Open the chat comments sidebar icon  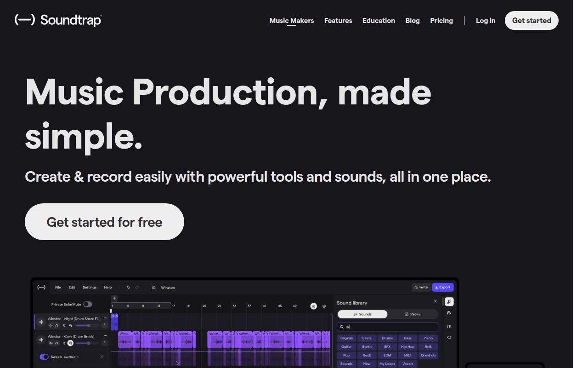coord(449,338)
